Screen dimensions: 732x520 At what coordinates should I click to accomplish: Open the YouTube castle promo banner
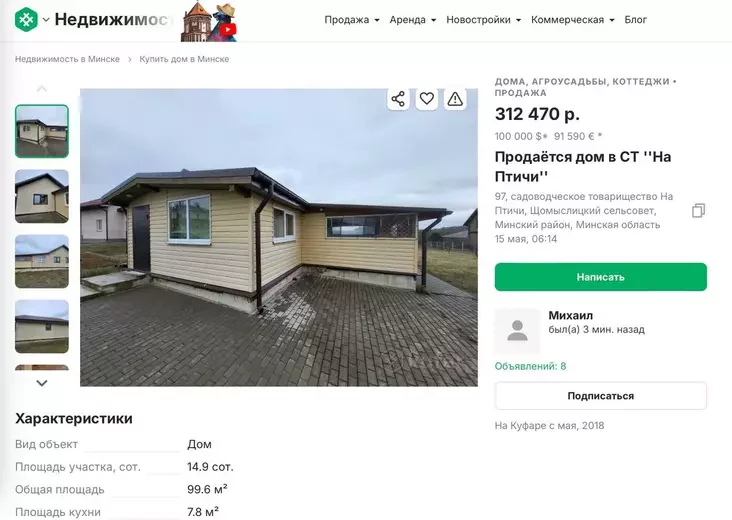click(209, 21)
